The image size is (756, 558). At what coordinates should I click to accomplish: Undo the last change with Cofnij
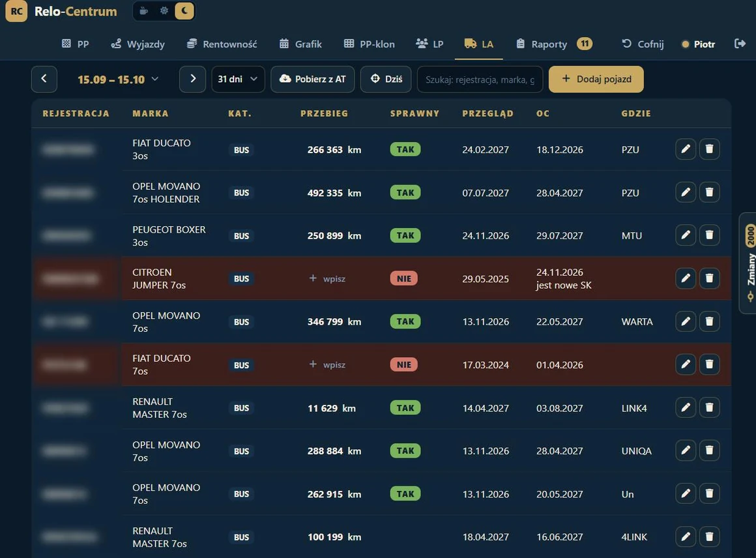643,44
